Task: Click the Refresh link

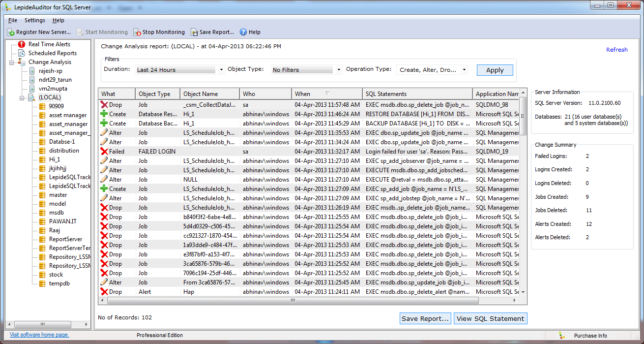Action: pyautogui.click(x=616, y=50)
